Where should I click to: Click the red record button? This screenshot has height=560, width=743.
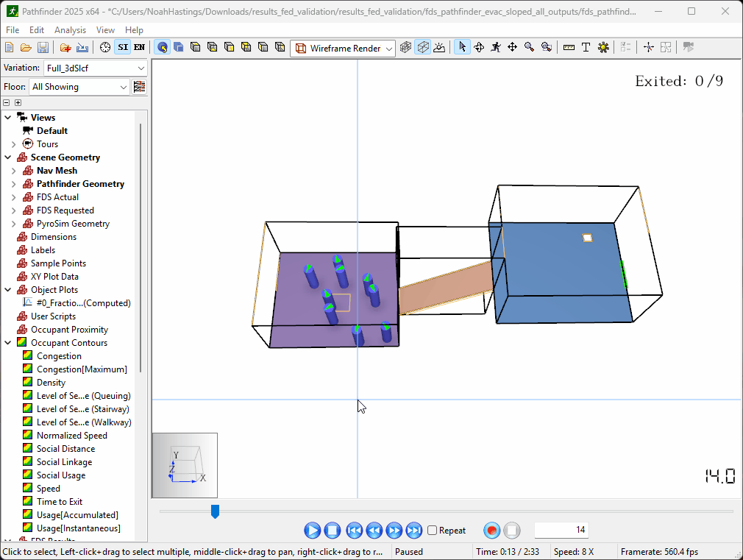click(x=492, y=531)
